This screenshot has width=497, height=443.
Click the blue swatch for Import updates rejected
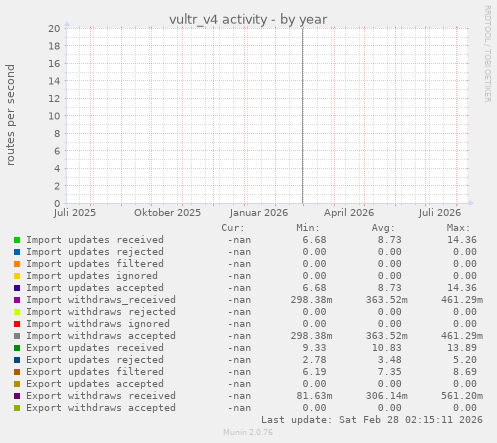coord(17,252)
